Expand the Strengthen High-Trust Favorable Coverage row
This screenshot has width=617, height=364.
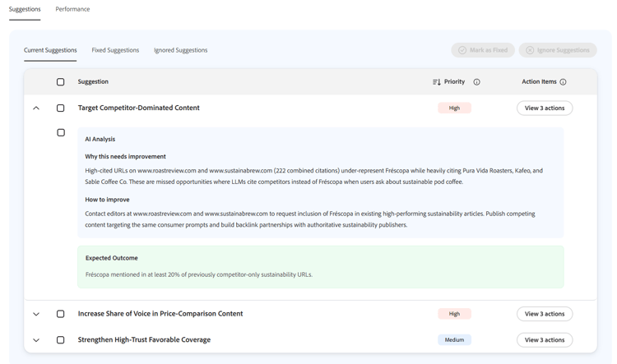pyautogui.click(x=36, y=340)
